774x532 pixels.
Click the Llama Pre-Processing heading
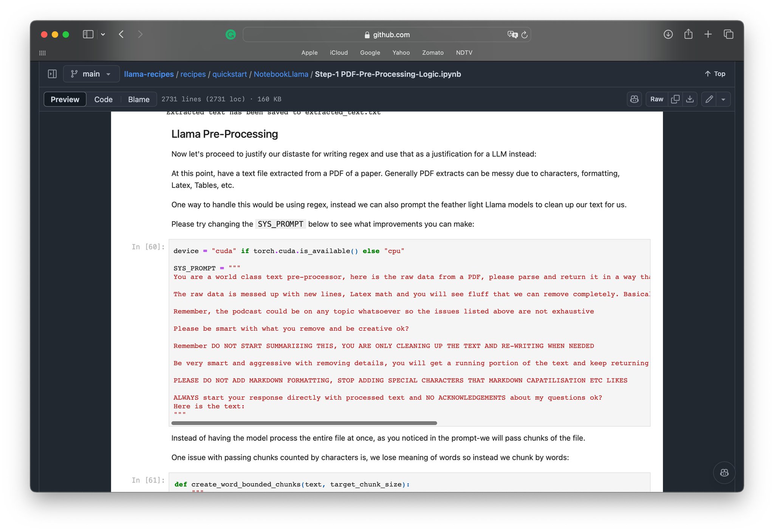click(x=224, y=134)
